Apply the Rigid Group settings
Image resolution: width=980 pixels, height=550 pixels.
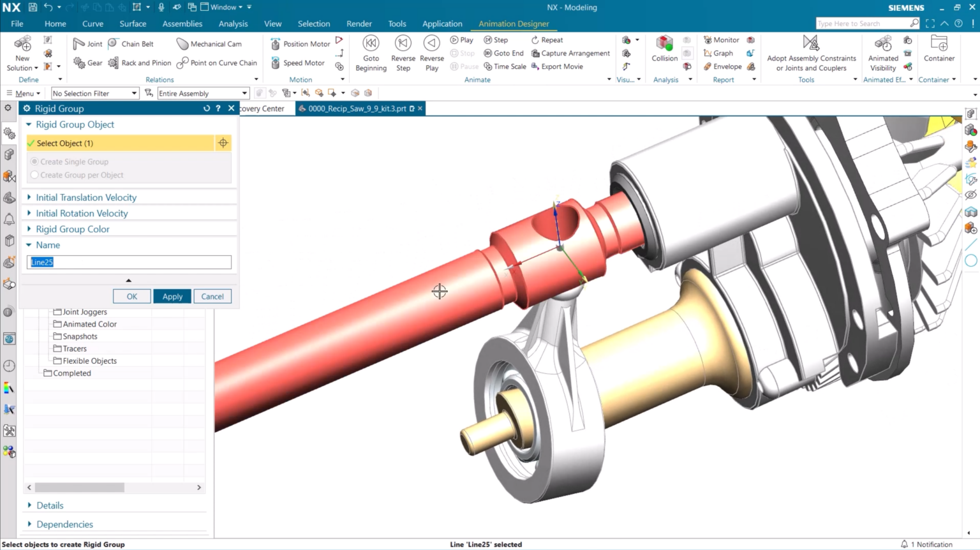[x=172, y=296]
